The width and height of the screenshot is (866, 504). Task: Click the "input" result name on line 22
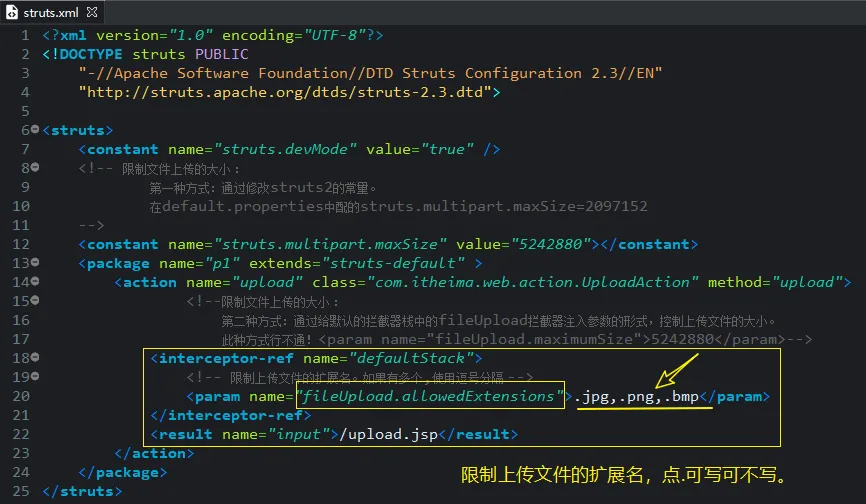pos(299,434)
